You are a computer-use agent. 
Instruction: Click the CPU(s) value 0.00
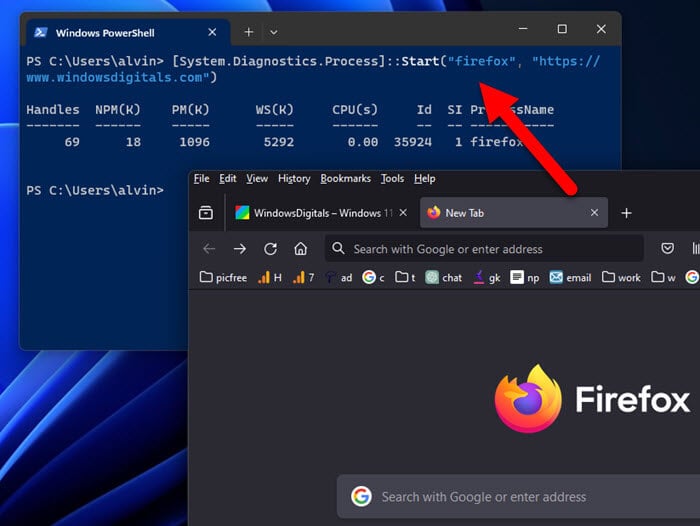coord(362,142)
